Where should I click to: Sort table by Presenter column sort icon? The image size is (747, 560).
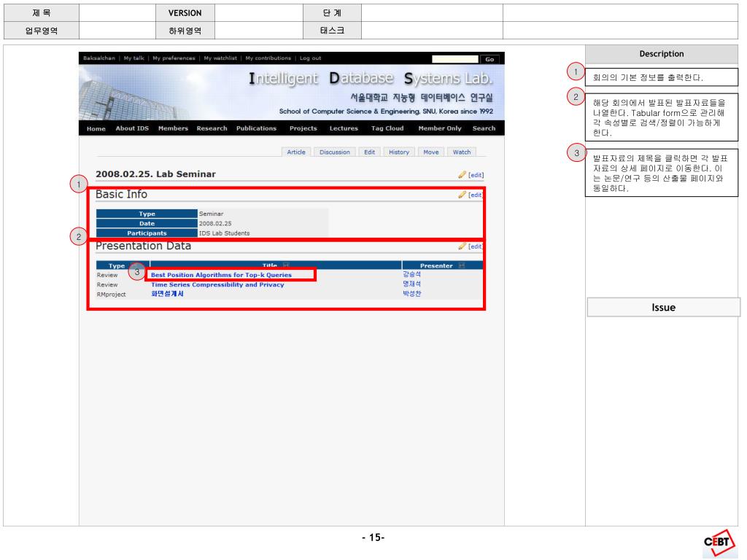coord(461,265)
